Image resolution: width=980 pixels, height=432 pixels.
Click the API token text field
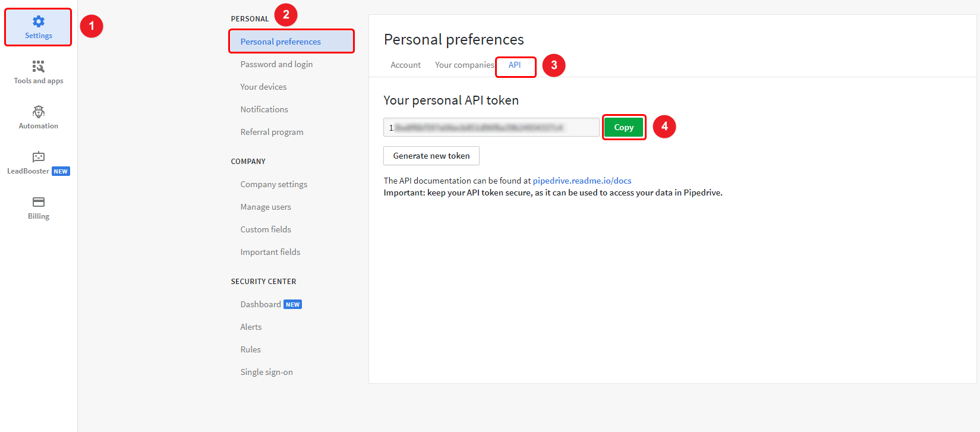coord(491,127)
